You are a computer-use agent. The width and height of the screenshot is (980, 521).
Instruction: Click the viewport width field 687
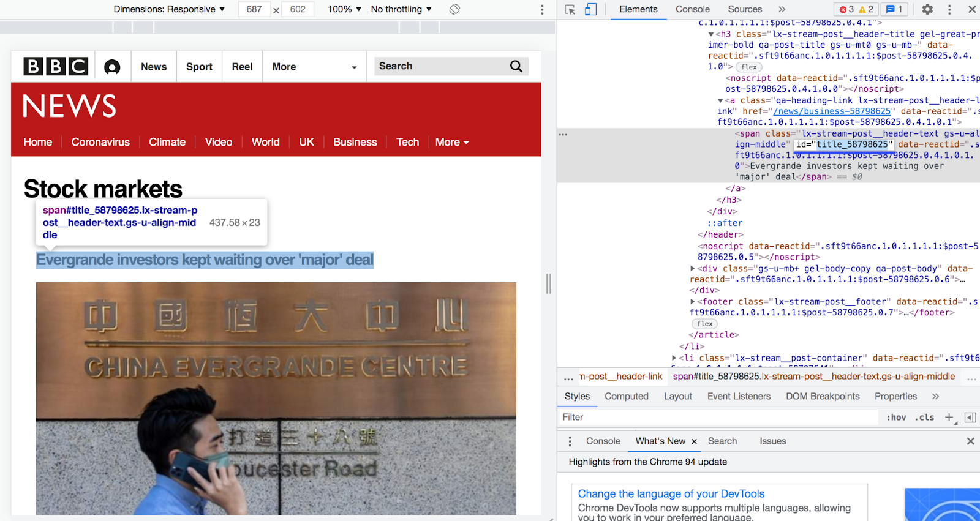pyautogui.click(x=254, y=9)
